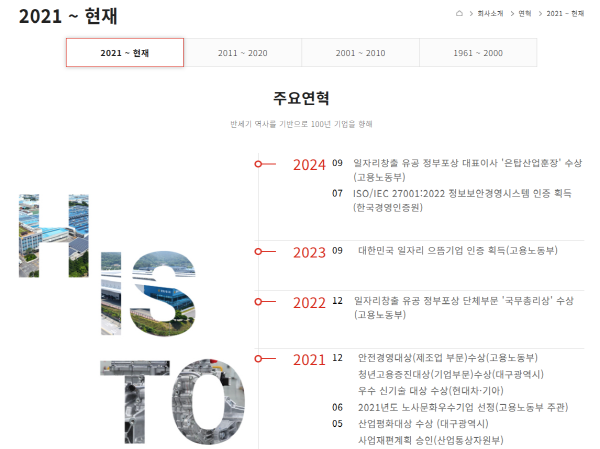Click the 2022 timeline circle marker

(258, 300)
